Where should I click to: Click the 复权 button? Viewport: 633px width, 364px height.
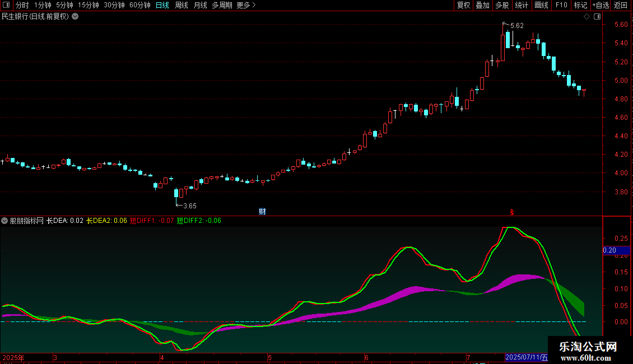[x=463, y=5]
